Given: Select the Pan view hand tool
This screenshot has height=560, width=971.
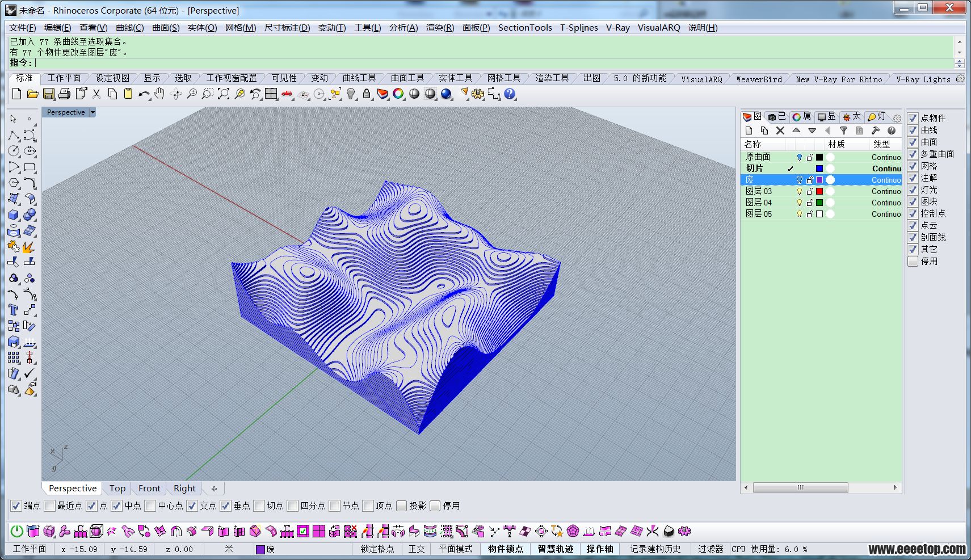Looking at the screenshot, I should [159, 94].
